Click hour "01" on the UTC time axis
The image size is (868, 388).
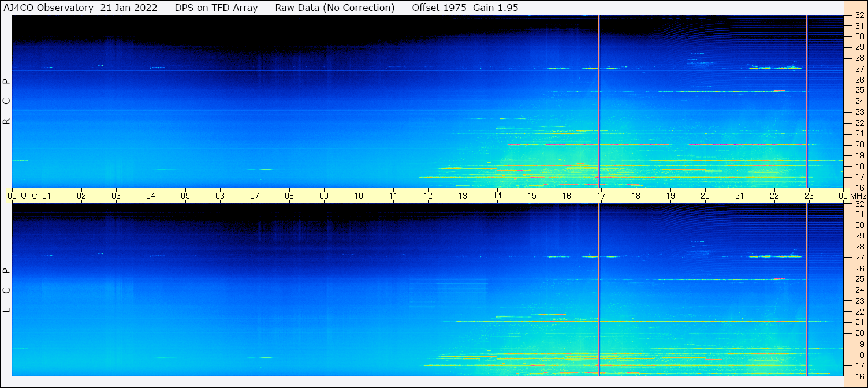pos(47,196)
